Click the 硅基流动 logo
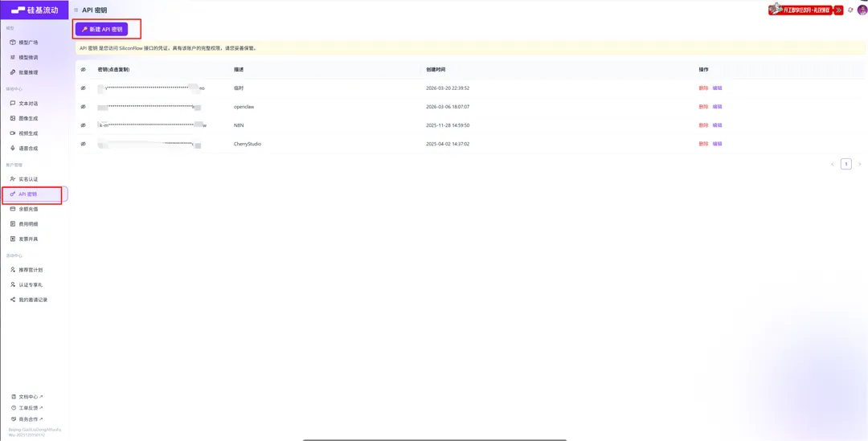 35,10
